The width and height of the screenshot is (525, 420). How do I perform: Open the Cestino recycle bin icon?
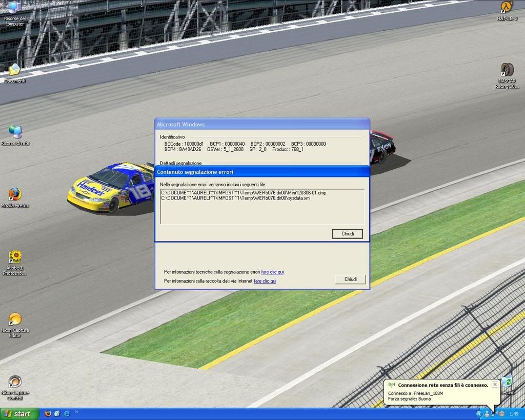[507, 382]
